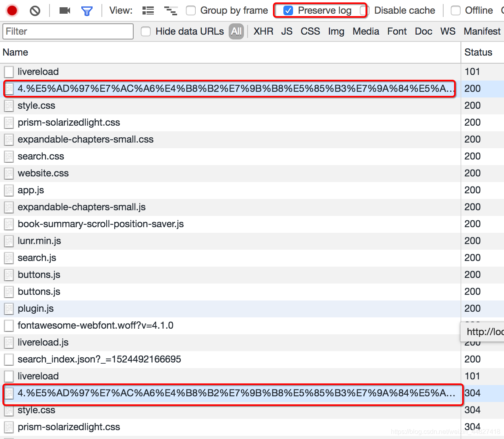Screen dimensions: 504x439
Task: Open prism-solarizedlight.css request with status 304
Action: [x=252, y=427]
